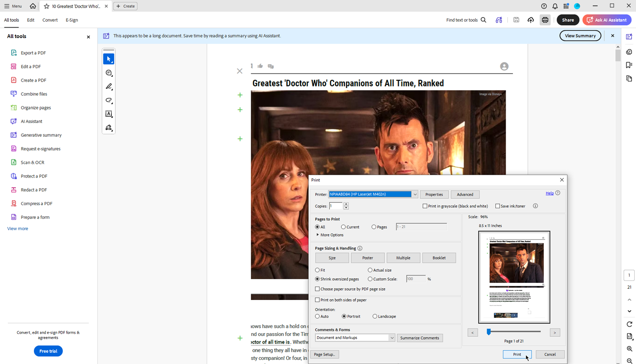Click the Print button in dialog
This screenshot has height=364, width=636.
coord(517,354)
